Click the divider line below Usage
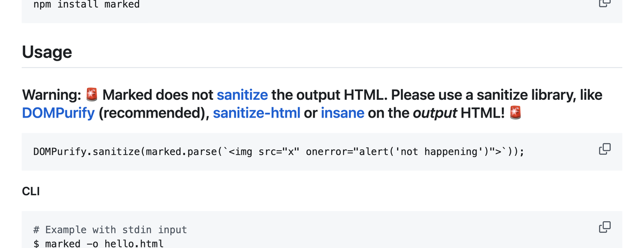Screen dimensions: 644x248 322,68
